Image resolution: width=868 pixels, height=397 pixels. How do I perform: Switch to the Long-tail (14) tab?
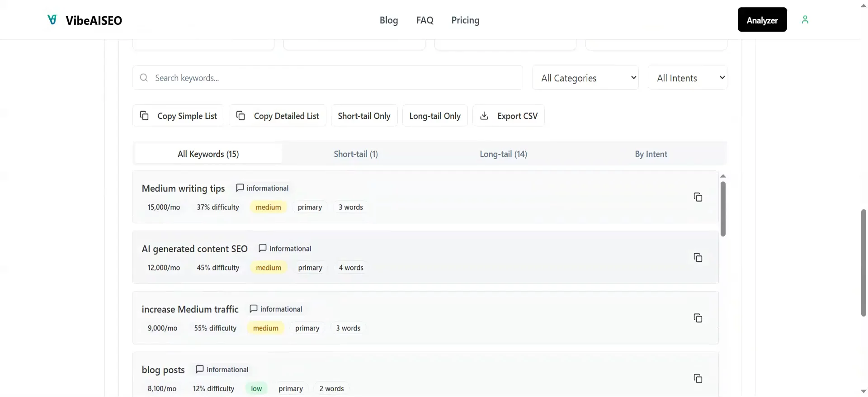(x=503, y=154)
